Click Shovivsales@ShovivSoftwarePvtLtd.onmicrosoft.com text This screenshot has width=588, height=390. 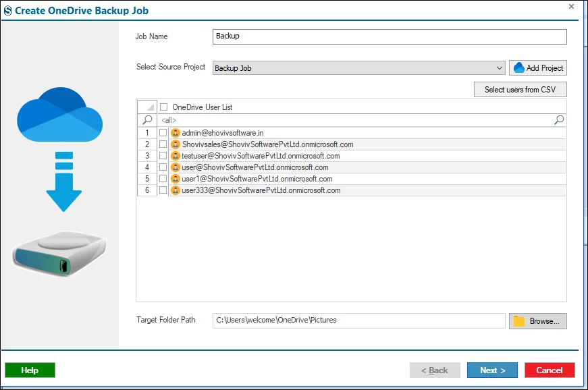(x=268, y=144)
